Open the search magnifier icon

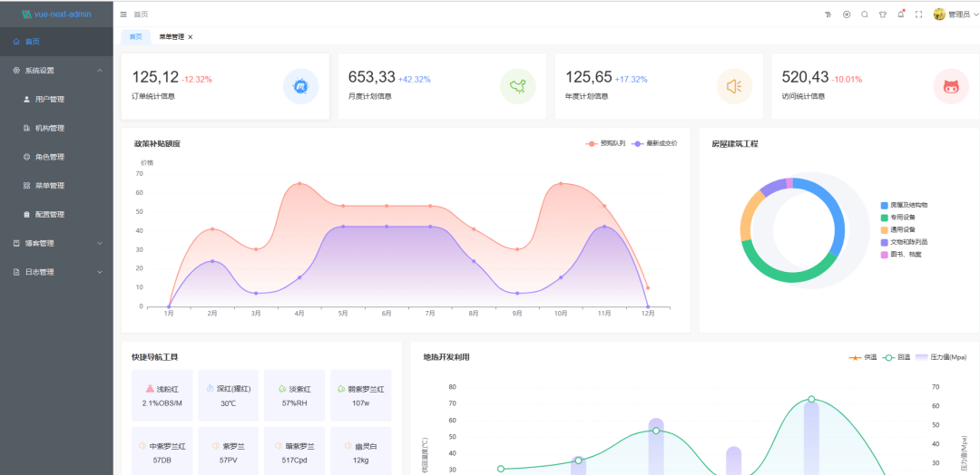pos(865,15)
